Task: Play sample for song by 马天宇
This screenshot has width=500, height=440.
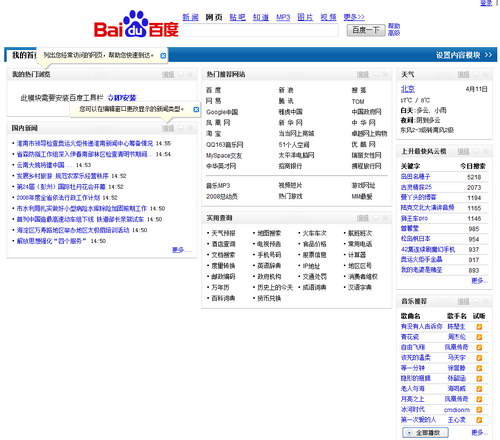Action: pos(479,358)
